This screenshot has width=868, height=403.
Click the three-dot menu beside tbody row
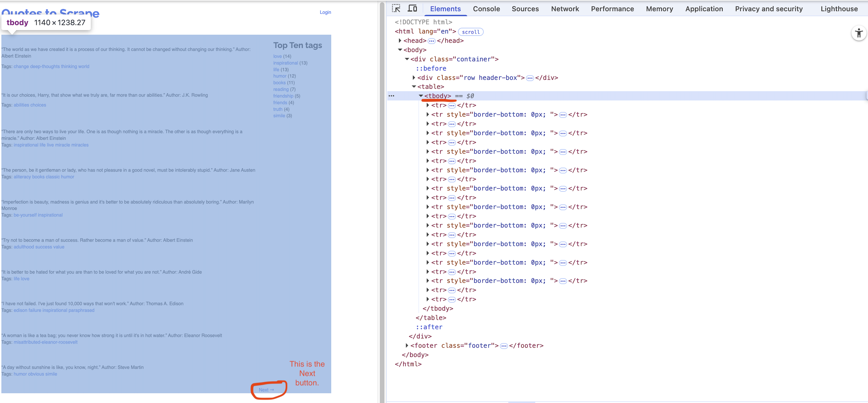391,96
